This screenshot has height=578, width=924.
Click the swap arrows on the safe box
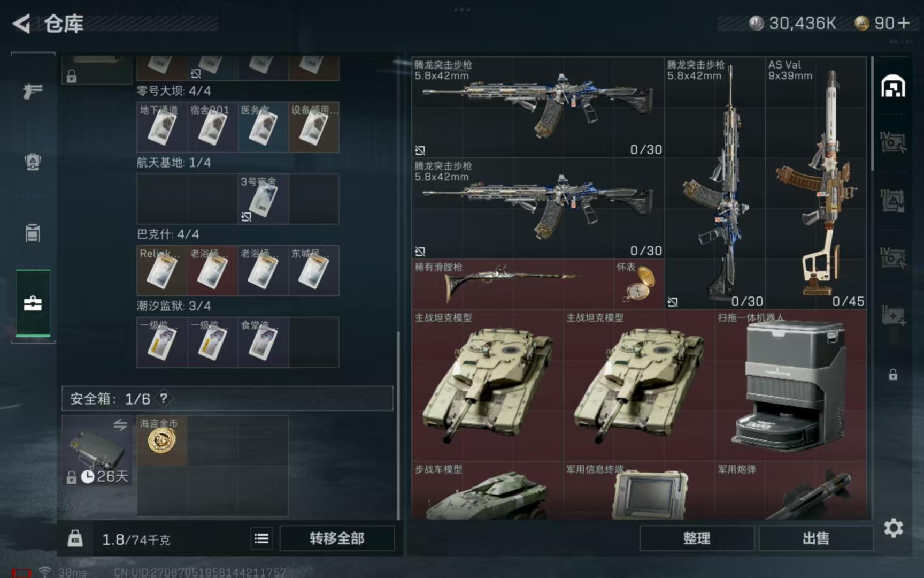pos(120,424)
